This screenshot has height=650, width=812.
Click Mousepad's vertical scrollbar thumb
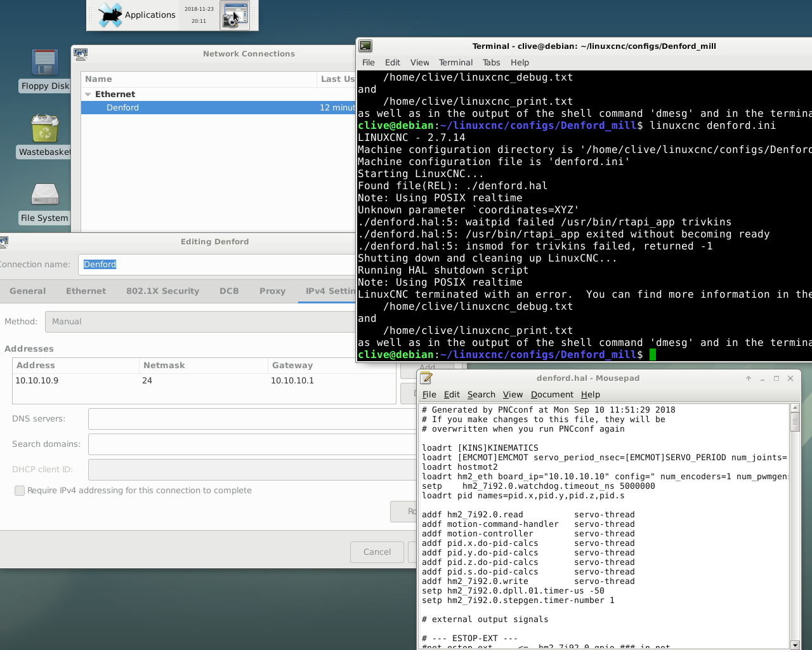796,422
